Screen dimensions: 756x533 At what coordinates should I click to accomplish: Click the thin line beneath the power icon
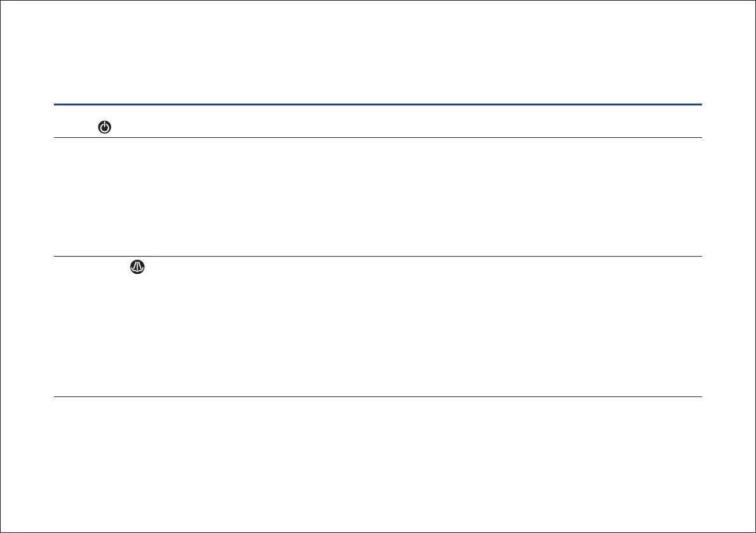(378, 137)
